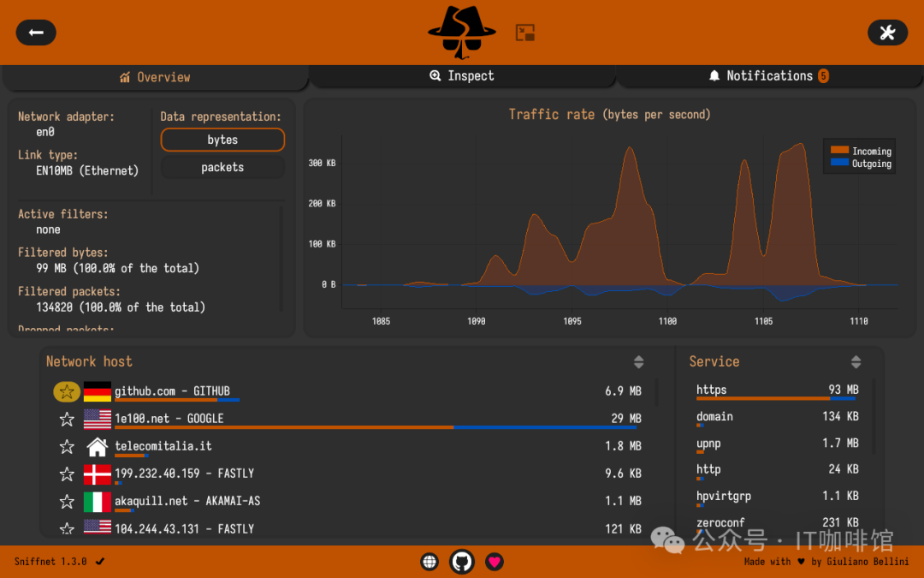Open the Notifications tab
Viewport: 924px width, 578px height.
[769, 76]
